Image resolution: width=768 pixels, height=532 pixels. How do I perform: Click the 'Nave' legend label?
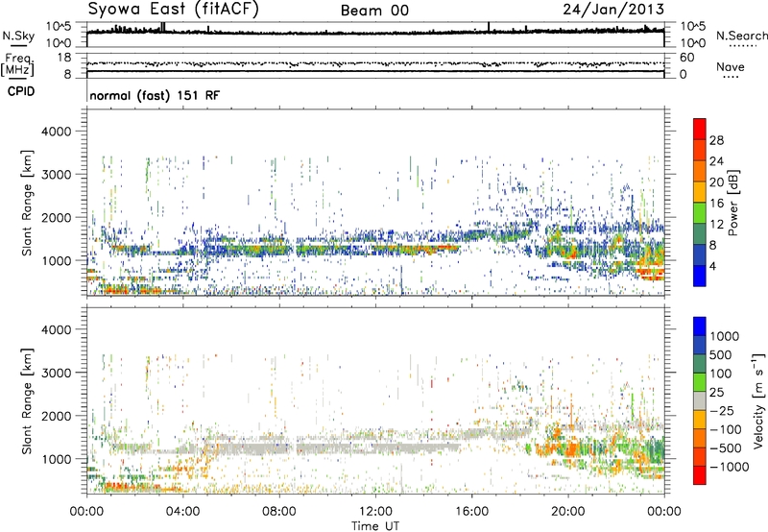coord(731,67)
